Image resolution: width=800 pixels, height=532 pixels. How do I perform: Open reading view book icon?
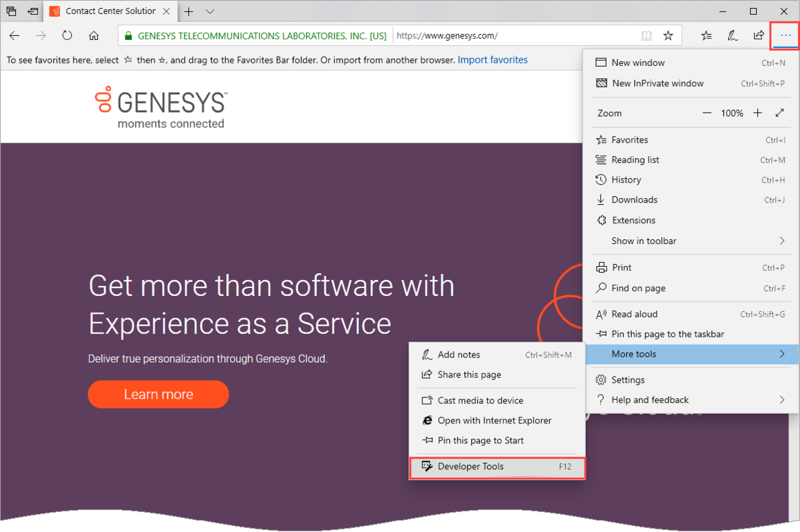(x=647, y=36)
